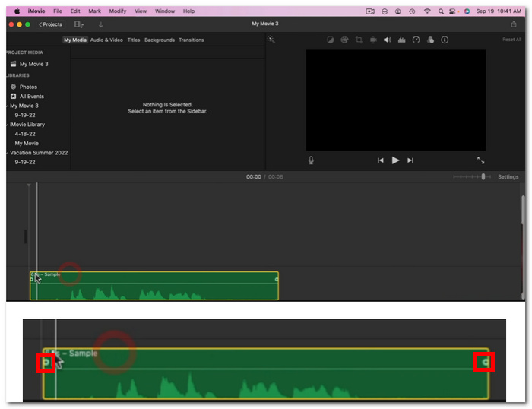Image resolution: width=532 pixels, height=409 pixels.
Task: Click the magic wand enhance icon
Action: (271, 40)
